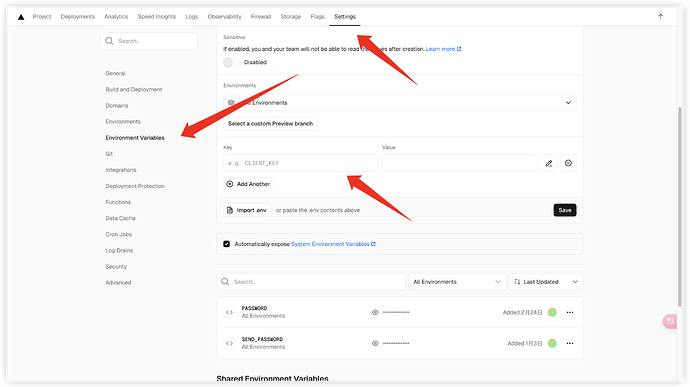Click the pink floating assistant icon
The height and width of the screenshot is (387, 690).
670,321
